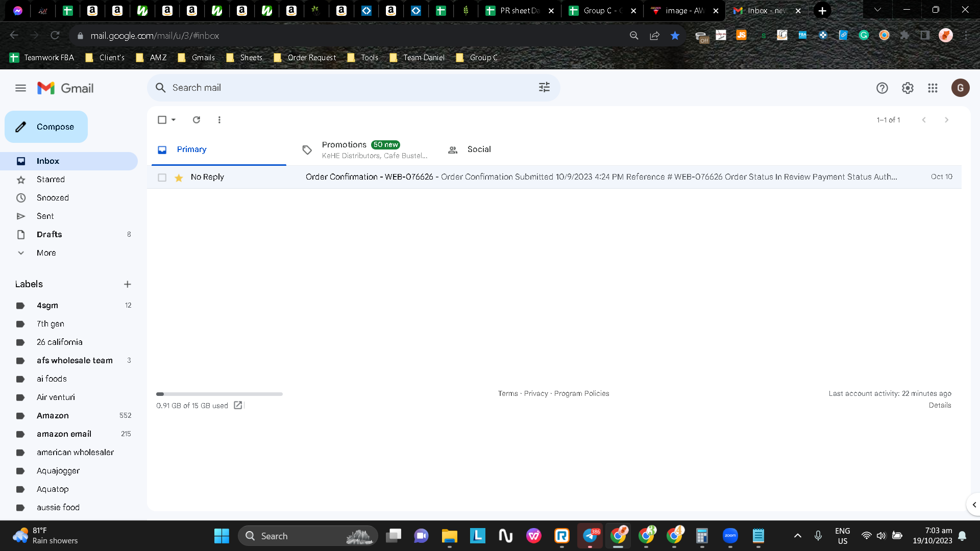
Task: Reload the browser page
Action: pos(55,35)
